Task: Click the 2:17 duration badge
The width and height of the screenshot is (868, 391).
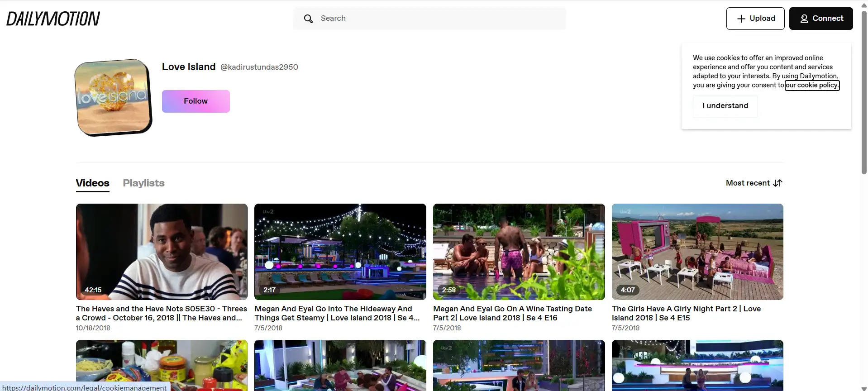Action: click(x=270, y=290)
